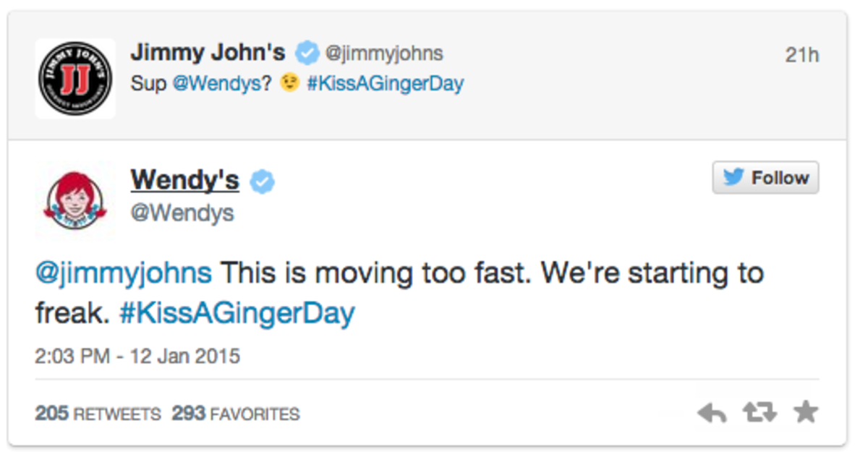Click Wendy's verified badge
The width and height of the screenshot is (868, 452).
(x=262, y=183)
